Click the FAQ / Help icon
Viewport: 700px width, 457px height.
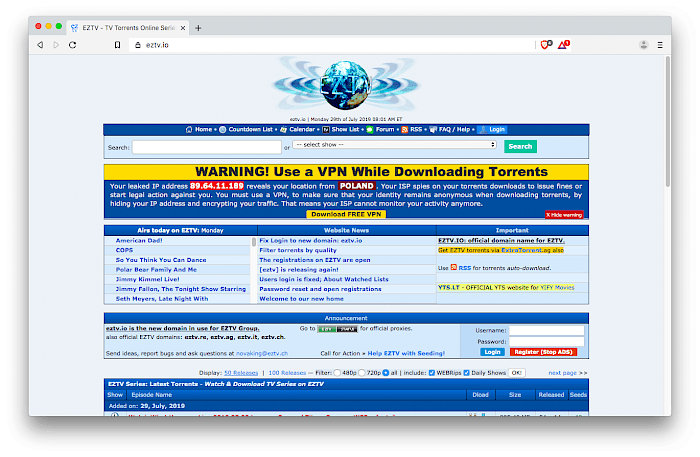click(433, 129)
